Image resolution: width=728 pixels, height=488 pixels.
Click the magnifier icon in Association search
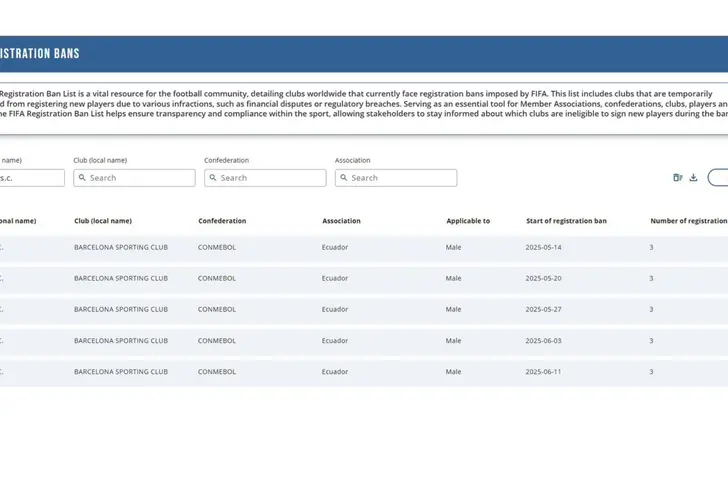tap(344, 177)
